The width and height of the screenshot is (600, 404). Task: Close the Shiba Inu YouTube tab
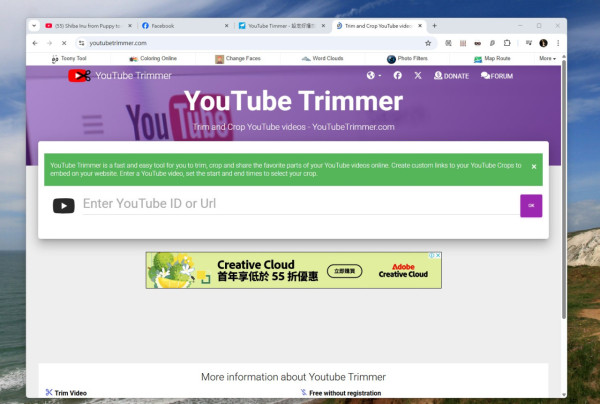(130, 26)
